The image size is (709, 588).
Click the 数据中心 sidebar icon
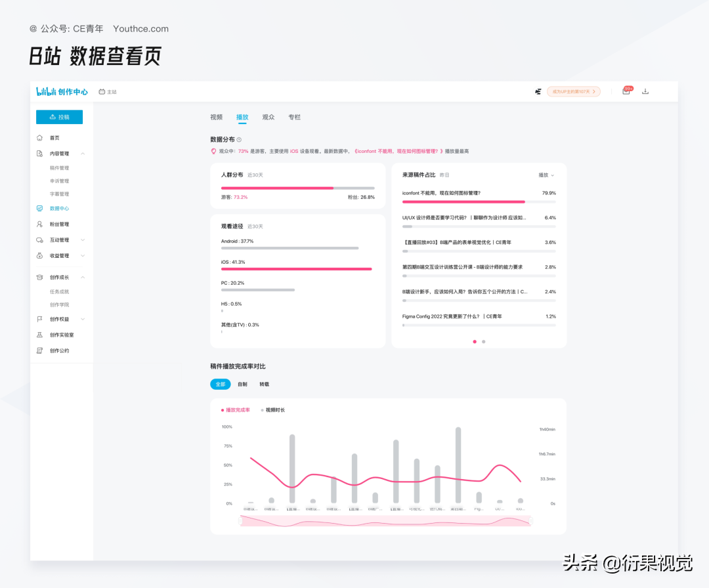coord(41,208)
